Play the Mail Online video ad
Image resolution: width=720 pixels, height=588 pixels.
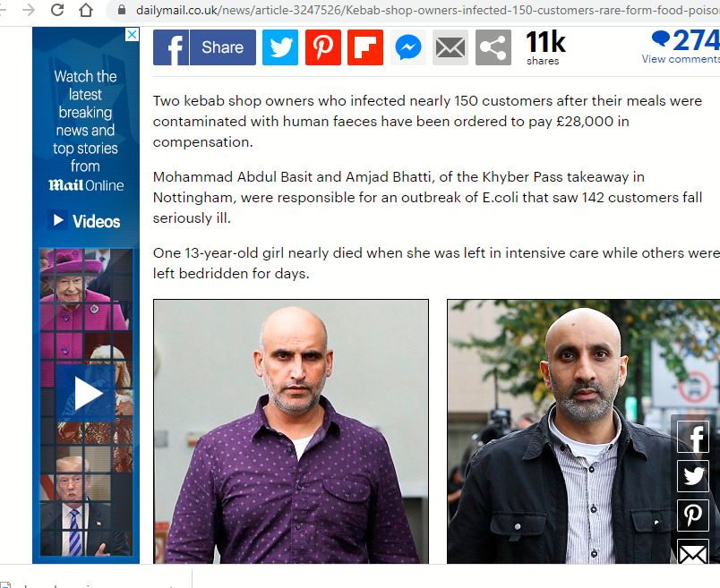click(87, 394)
